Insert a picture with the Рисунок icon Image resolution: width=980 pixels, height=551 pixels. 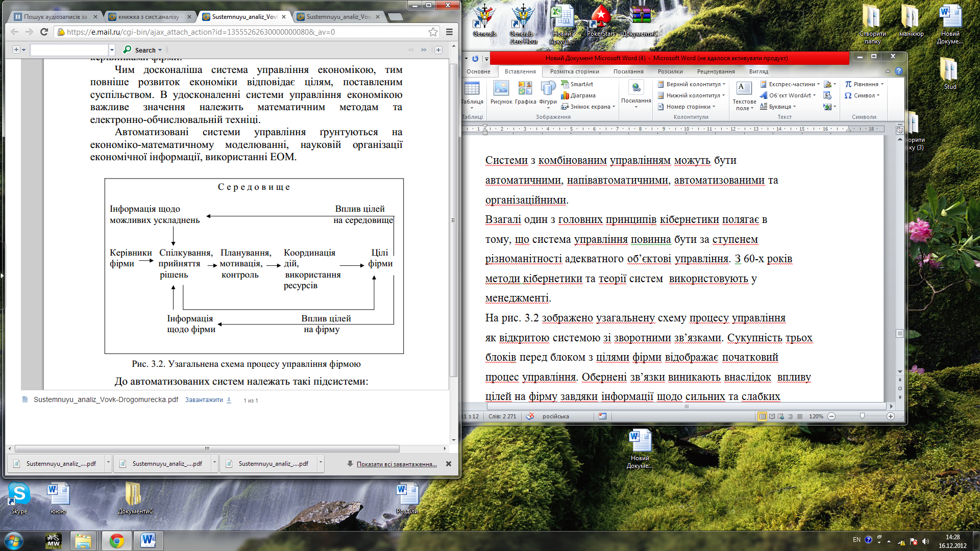pyautogui.click(x=501, y=93)
